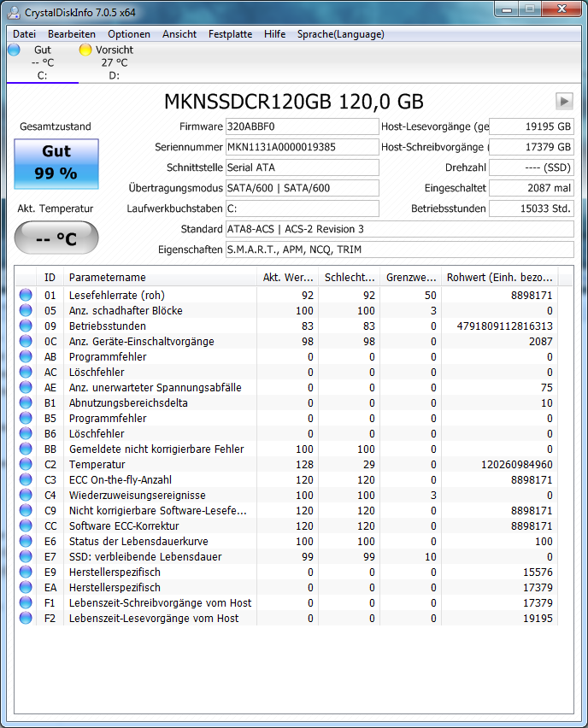588x728 pixels.
Task: Open the Sprache(Language) menu
Action: [340, 34]
